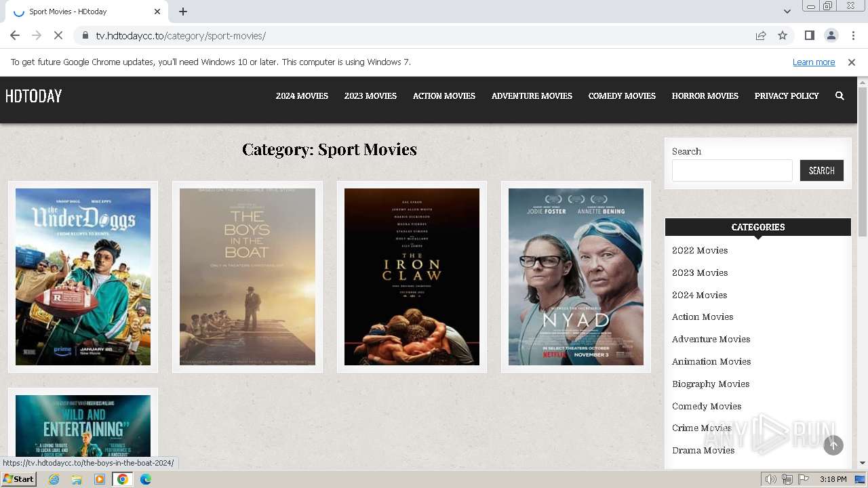Open the Horror Movies menu item
The image size is (868, 488).
705,96
